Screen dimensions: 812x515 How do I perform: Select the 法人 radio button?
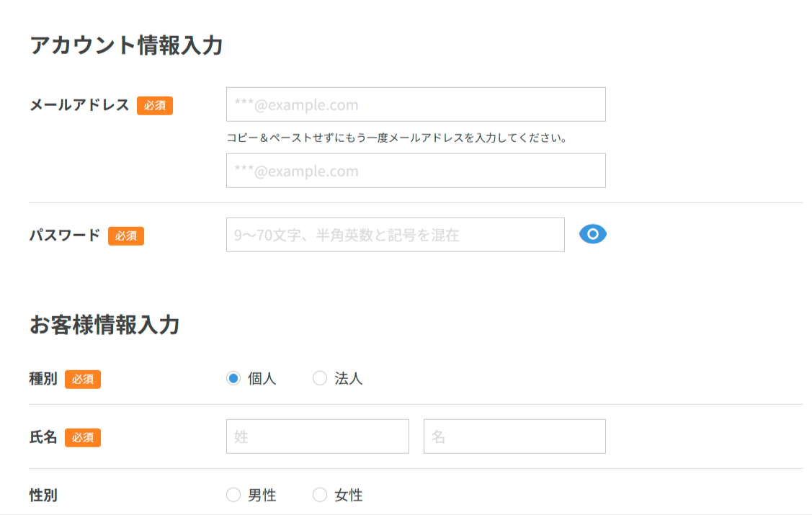[x=320, y=379]
